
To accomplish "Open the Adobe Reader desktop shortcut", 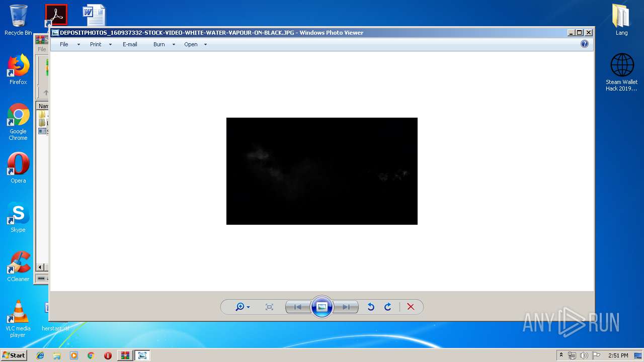I will pos(56,15).
